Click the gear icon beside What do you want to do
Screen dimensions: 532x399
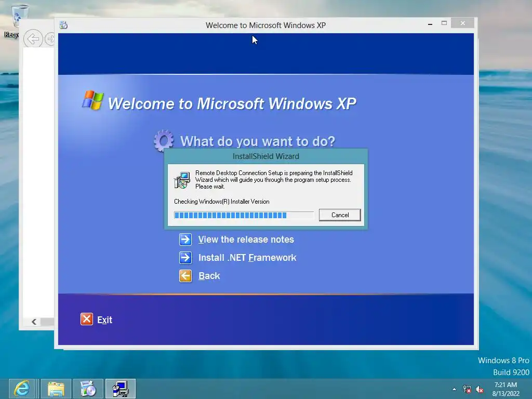coord(164,140)
